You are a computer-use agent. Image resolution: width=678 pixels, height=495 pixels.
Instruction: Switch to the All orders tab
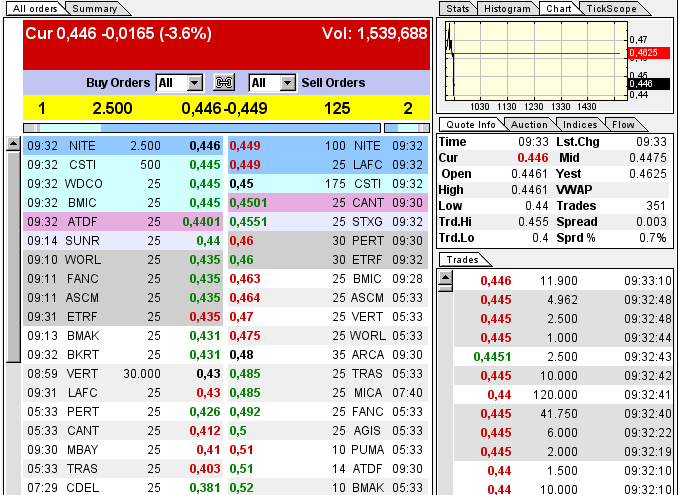click(x=35, y=9)
